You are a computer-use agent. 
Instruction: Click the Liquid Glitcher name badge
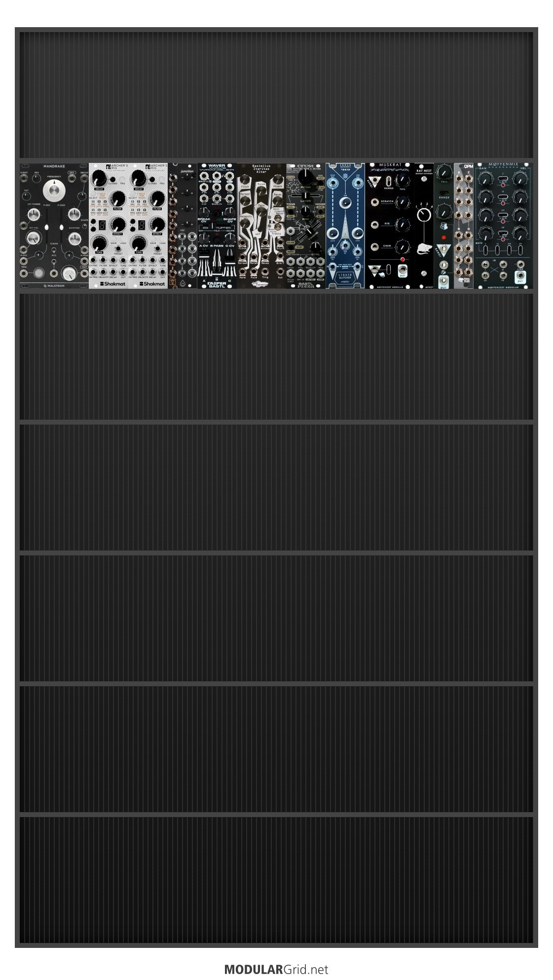[345, 276]
